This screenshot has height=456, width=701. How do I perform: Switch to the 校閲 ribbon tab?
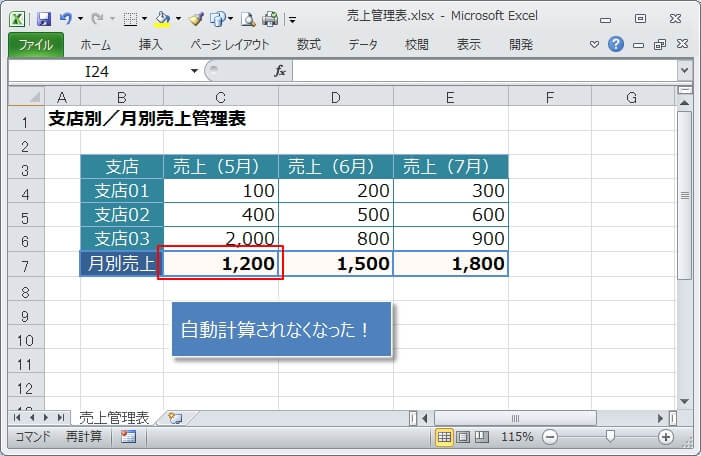(417, 45)
